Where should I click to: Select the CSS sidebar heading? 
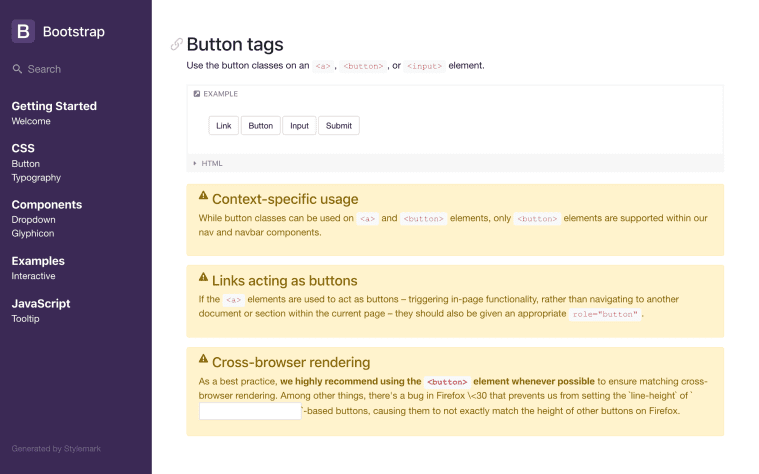[x=23, y=148]
